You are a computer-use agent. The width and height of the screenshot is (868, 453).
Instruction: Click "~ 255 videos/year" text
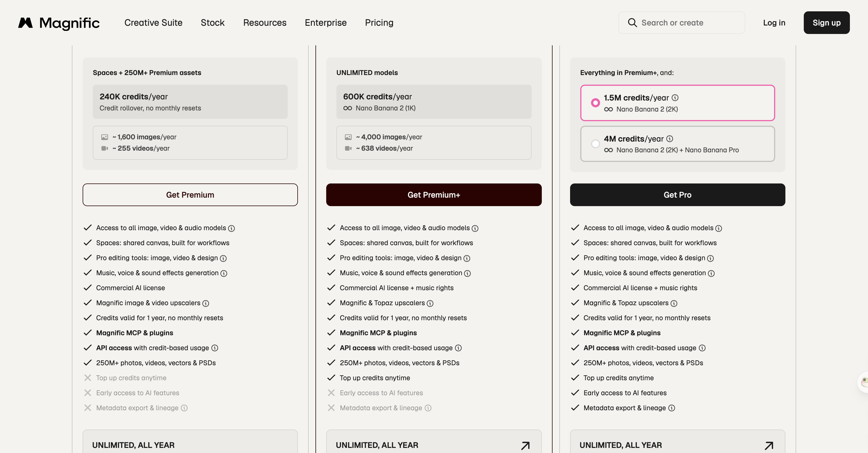pyautogui.click(x=141, y=148)
